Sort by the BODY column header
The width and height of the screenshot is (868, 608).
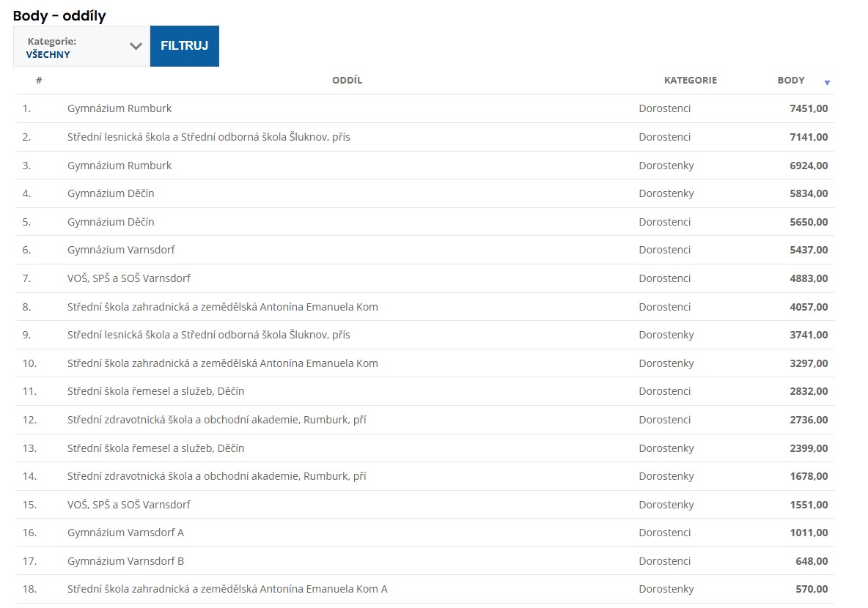pos(790,81)
